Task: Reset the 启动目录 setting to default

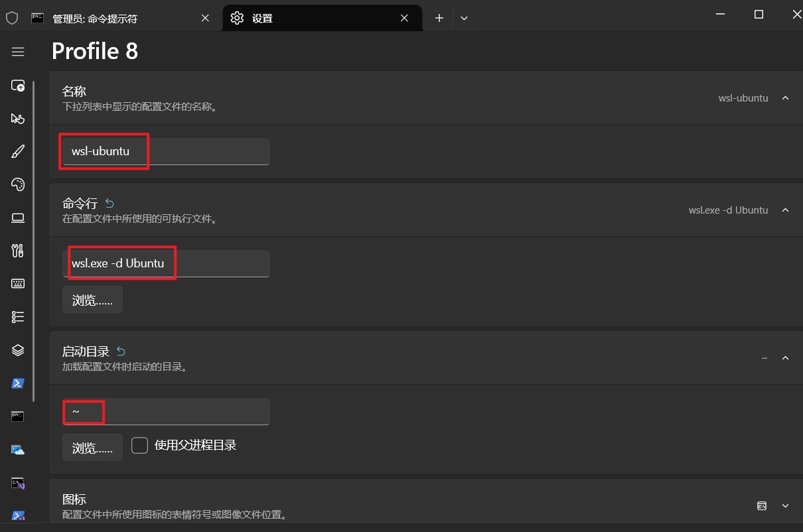Action: [x=121, y=351]
